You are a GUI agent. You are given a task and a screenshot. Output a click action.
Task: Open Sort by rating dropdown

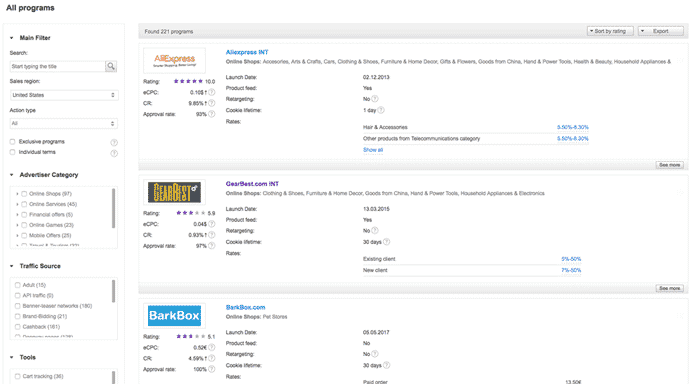[x=610, y=31]
